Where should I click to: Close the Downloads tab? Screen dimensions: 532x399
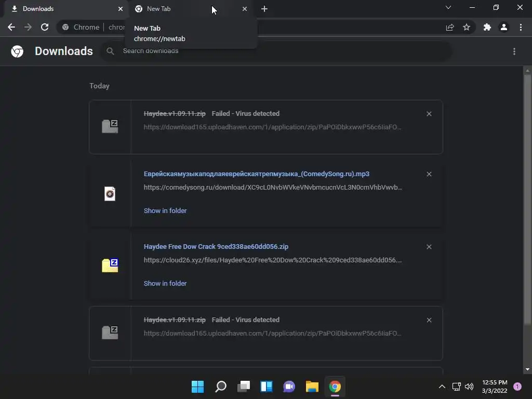[x=121, y=9]
